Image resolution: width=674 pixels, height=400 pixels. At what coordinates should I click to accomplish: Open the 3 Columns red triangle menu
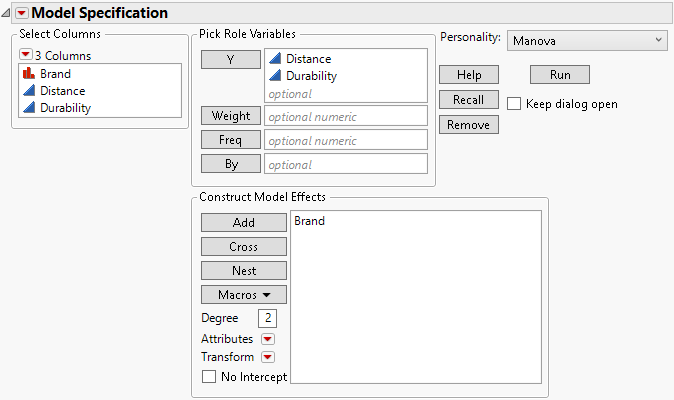pos(26,55)
